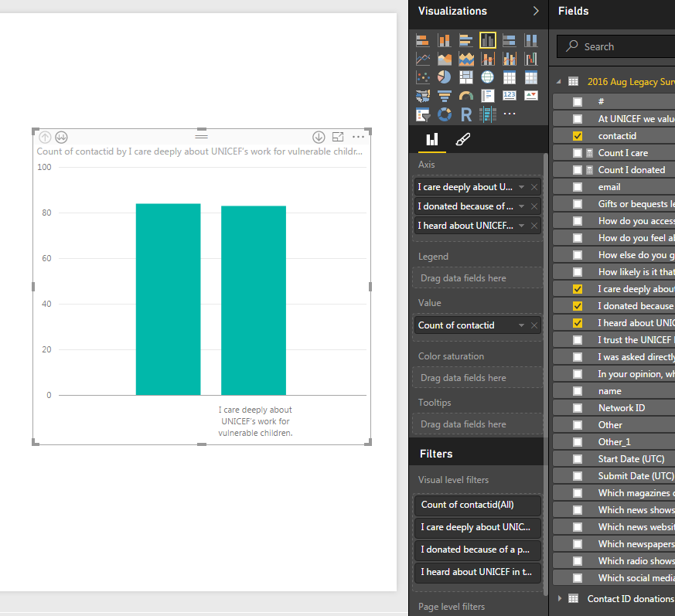Collapse the Visualizations pane chevron
675x616 pixels.
(x=536, y=11)
